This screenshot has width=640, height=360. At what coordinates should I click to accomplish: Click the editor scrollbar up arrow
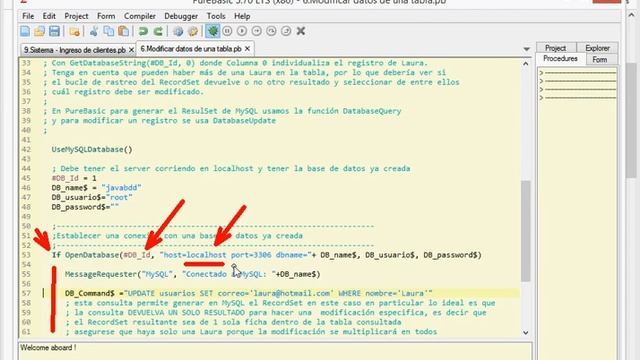point(526,64)
